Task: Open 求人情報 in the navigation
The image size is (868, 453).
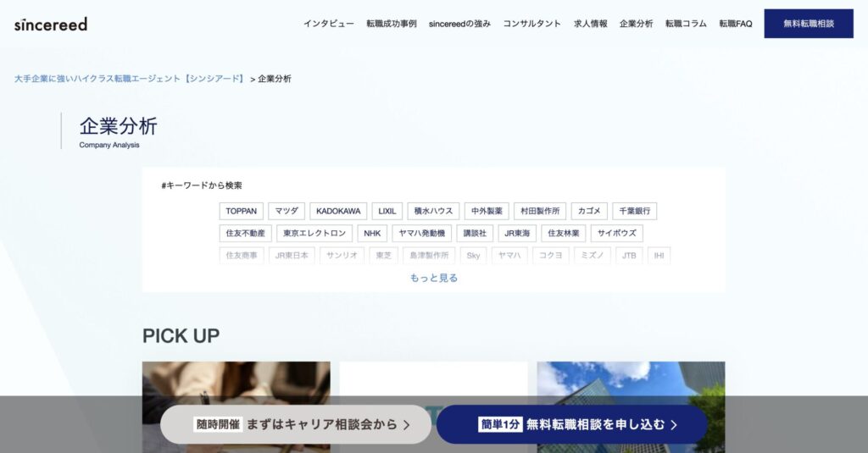Action: coord(590,24)
